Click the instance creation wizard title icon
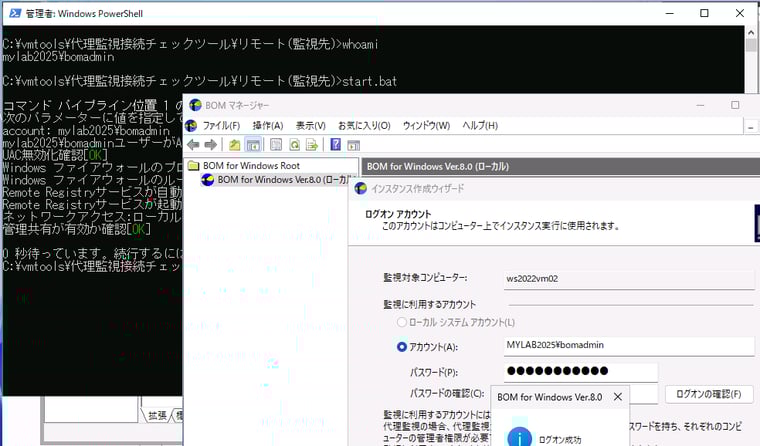 coord(360,189)
